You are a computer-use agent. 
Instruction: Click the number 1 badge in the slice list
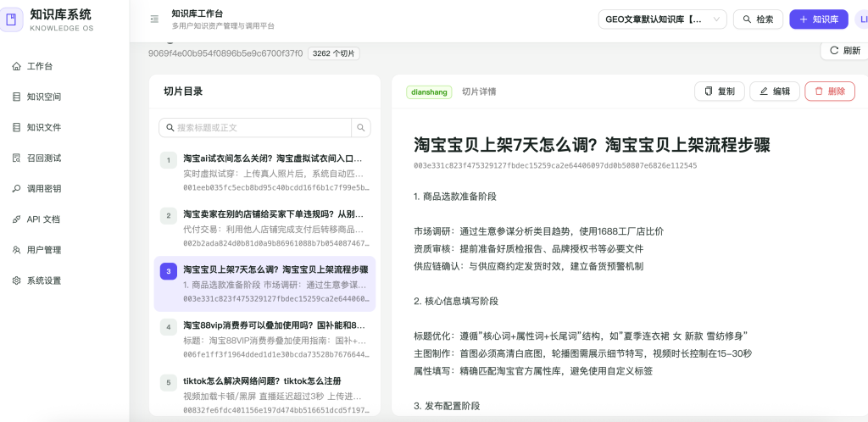(169, 160)
